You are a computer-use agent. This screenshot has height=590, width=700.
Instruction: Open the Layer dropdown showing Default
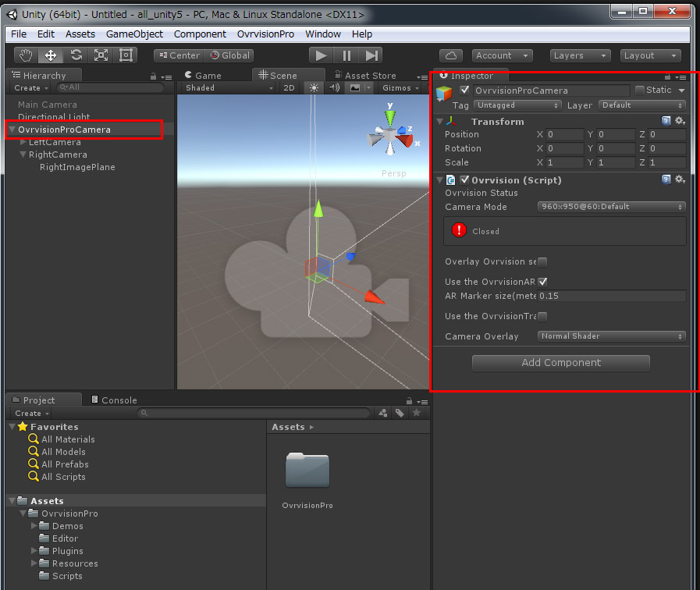(641, 105)
